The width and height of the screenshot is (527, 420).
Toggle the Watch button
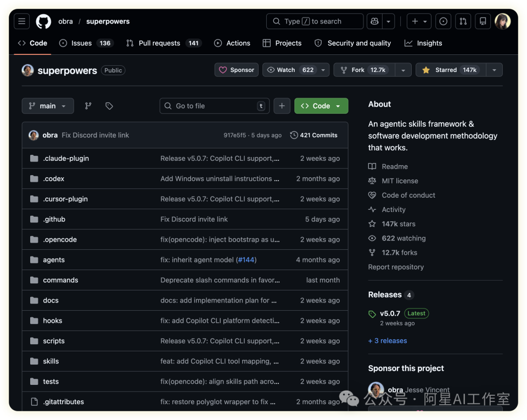coord(290,70)
